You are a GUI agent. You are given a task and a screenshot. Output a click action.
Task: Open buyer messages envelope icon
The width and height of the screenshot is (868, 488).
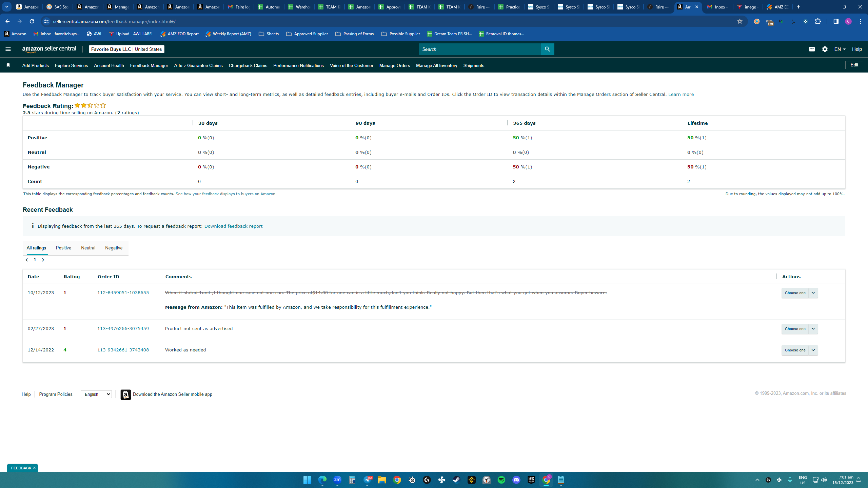(x=812, y=49)
